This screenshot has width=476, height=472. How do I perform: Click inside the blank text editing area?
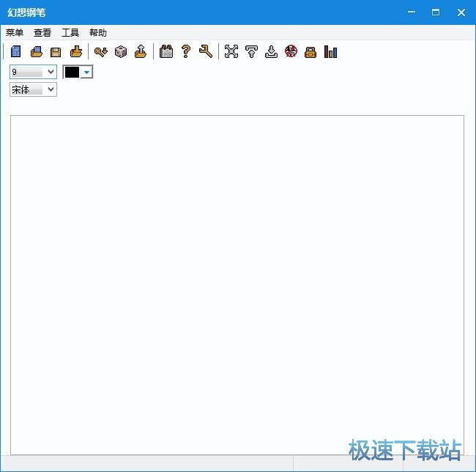[237, 285]
